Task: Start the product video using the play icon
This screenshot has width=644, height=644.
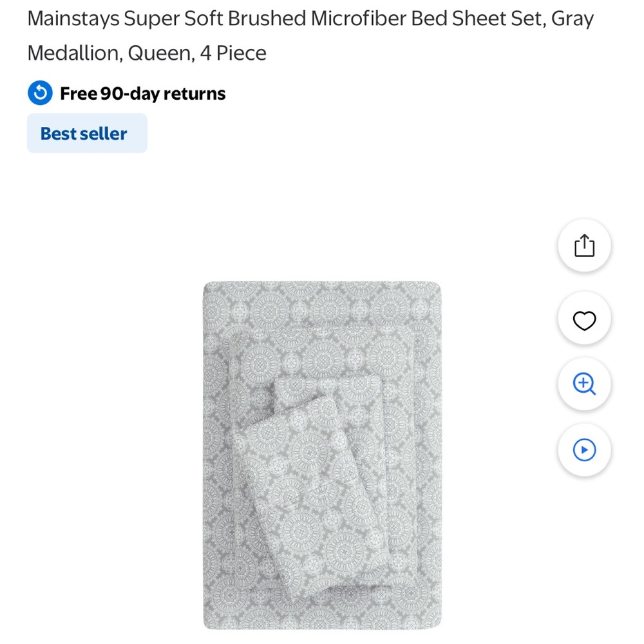Action: [x=583, y=450]
